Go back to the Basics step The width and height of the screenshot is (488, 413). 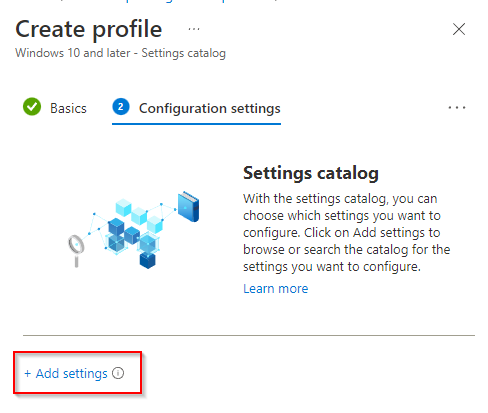coord(68,108)
